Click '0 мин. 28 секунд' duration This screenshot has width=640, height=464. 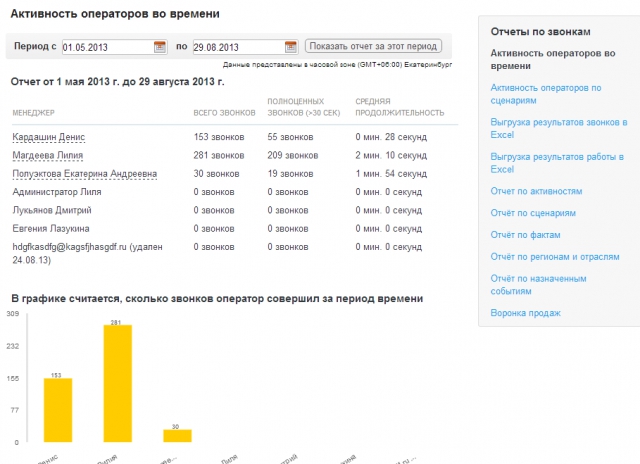[391, 137]
